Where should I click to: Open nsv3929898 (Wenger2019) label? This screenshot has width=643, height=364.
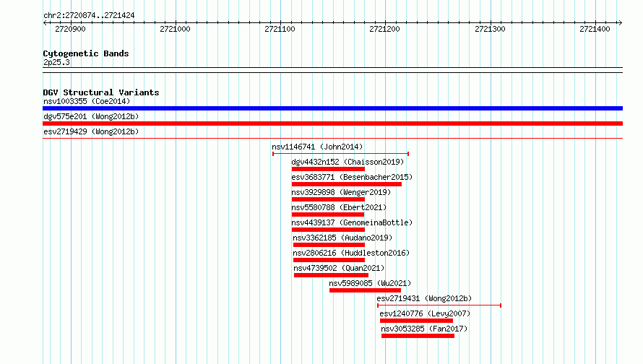341,192
